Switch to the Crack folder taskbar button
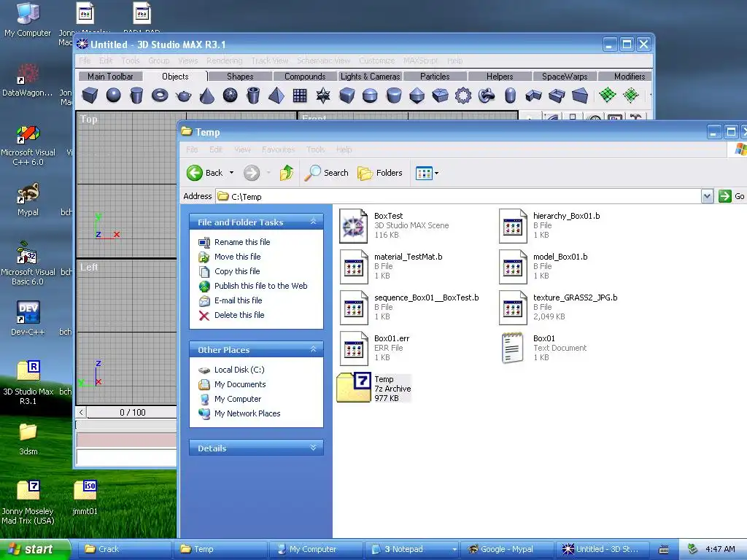 [x=123, y=549]
